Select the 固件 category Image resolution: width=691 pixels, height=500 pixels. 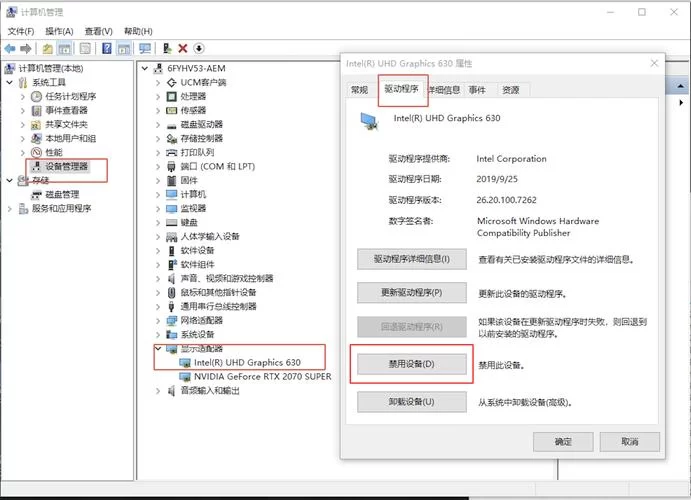[x=189, y=180]
